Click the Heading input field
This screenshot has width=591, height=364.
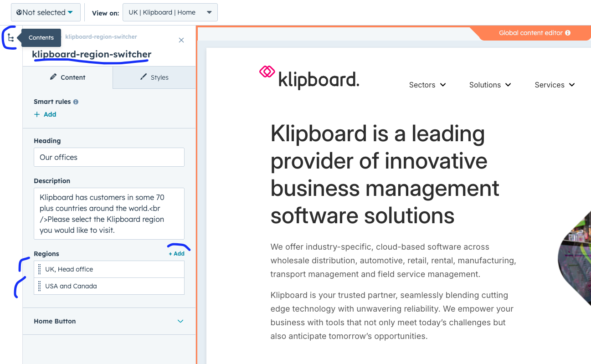coord(109,157)
